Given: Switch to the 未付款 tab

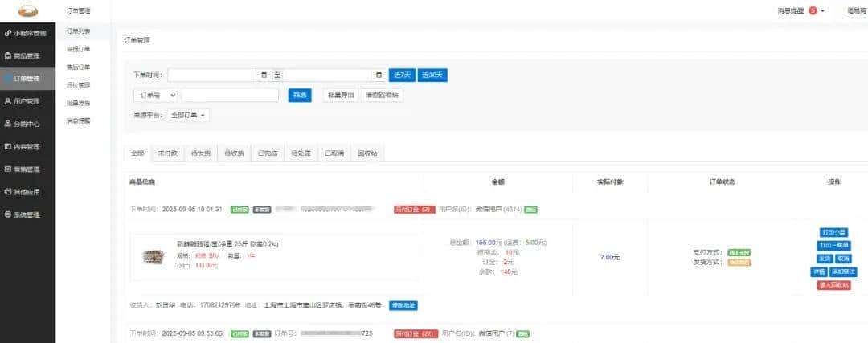Looking at the screenshot, I should coord(167,153).
